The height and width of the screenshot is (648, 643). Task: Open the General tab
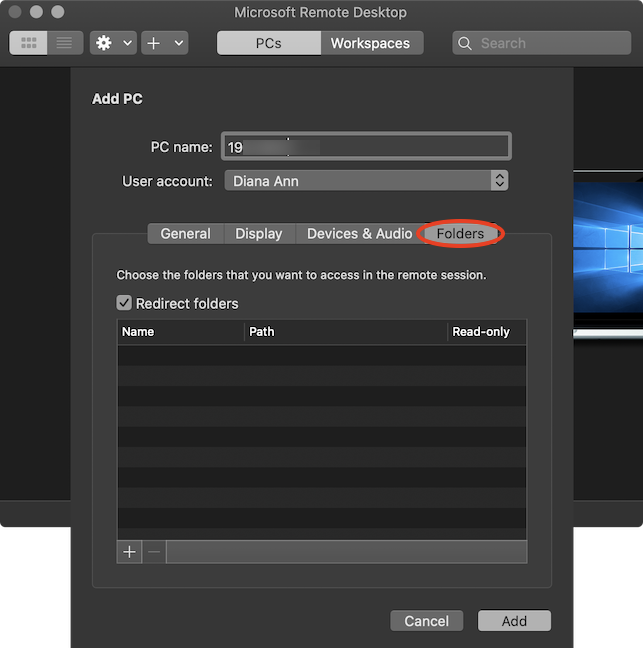click(186, 233)
